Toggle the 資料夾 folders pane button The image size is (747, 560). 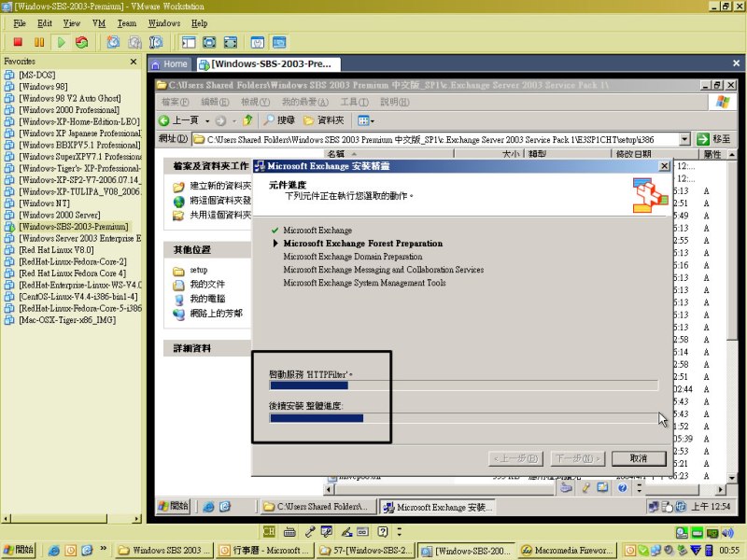click(x=324, y=120)
